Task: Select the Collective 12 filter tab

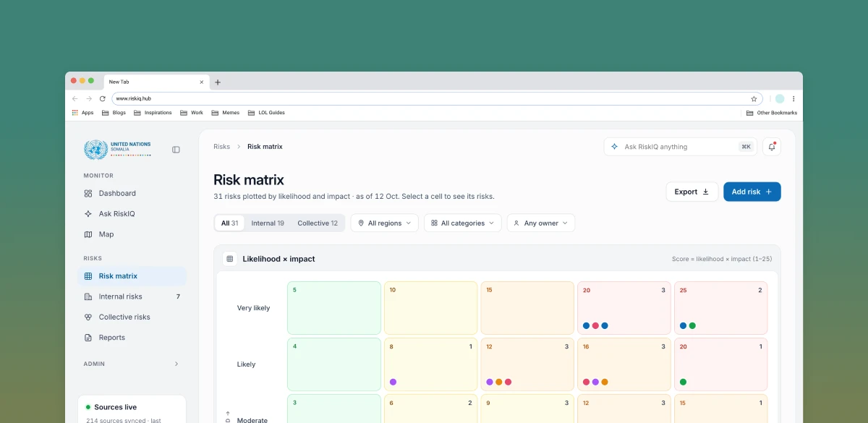Action: 318,223
